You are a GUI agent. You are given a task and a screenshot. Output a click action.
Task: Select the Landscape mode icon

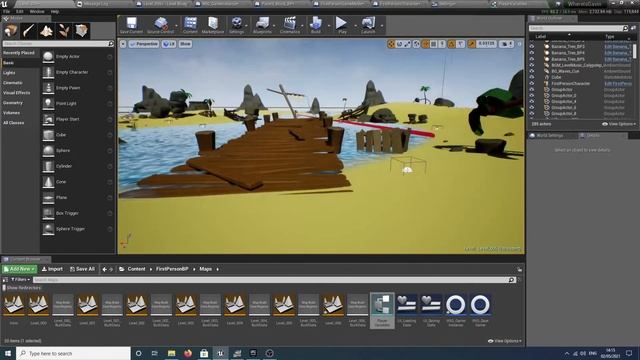[46, 31]
